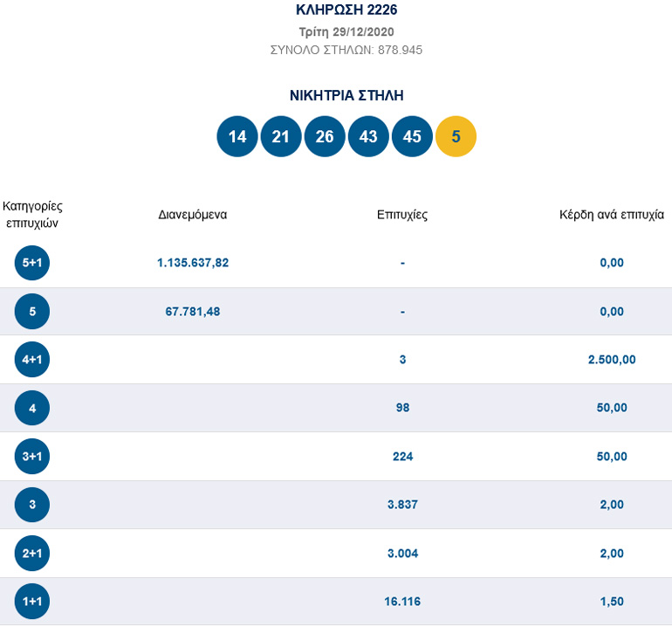Select the blue ball numbered 45
Image resolution: width=672 pixels, height=627 pixels.
point(412,137)
